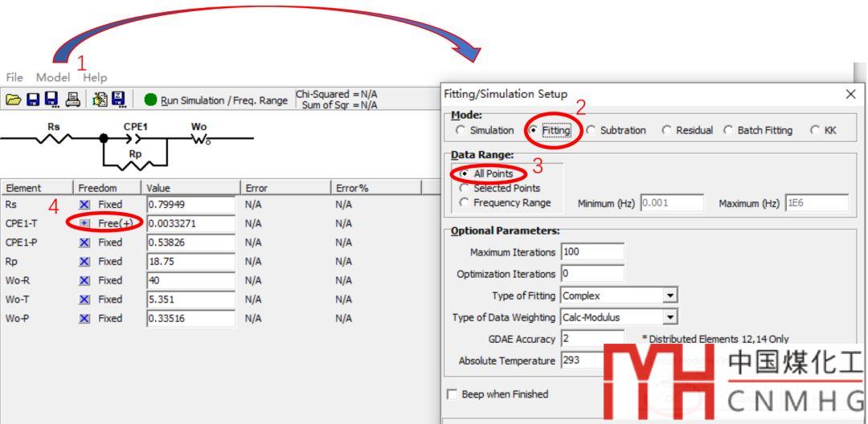
Task: Click the Value column header
Action: [x=191, y=188]
